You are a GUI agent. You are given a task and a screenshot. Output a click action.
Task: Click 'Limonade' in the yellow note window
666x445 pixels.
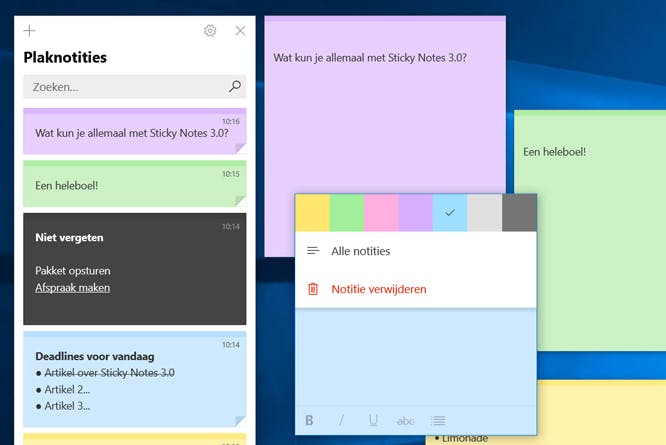click(465, 438)
